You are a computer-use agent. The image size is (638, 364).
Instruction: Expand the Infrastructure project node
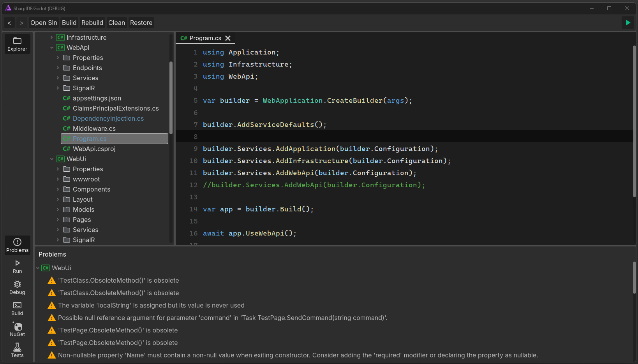click(x=51, y=37)
